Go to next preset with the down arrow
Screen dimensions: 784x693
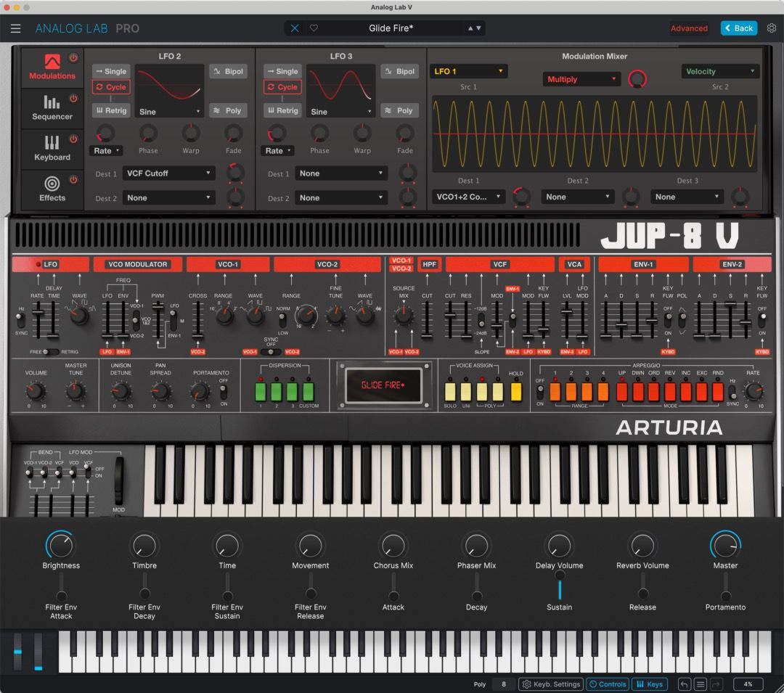click(478, 28)
